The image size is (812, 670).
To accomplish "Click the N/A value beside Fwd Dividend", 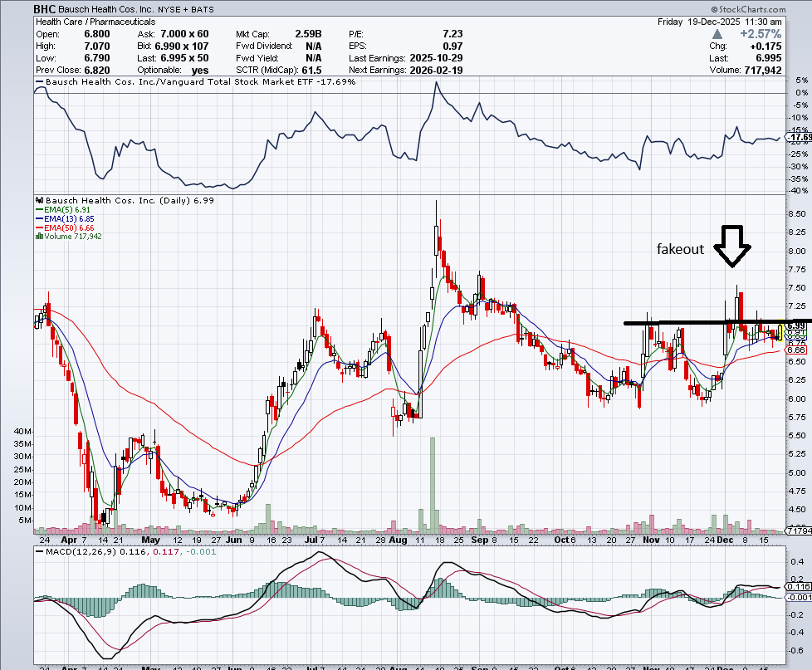I will point(314,46).
